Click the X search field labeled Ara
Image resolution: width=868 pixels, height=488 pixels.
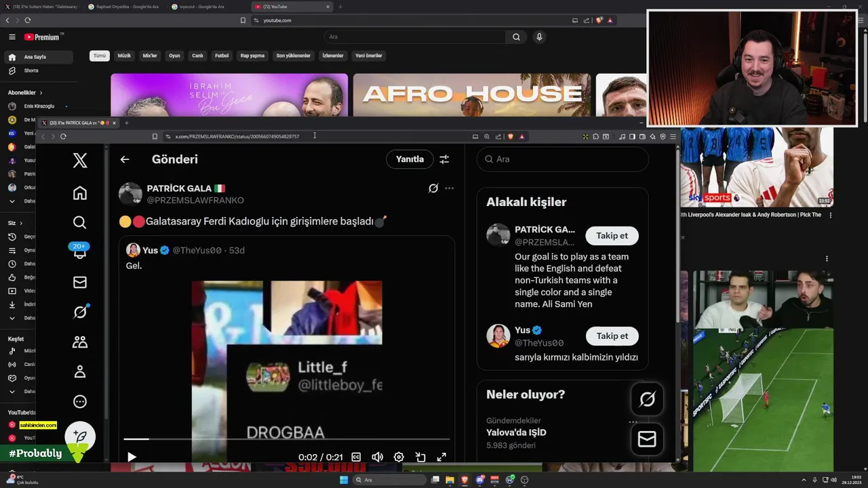pyautogui.click(x=562, y=159)
